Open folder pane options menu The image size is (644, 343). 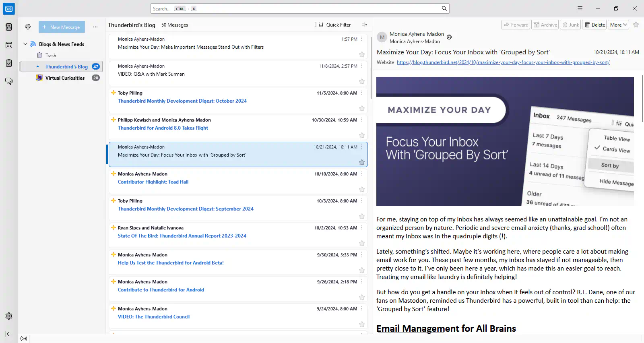coord(95,27)
